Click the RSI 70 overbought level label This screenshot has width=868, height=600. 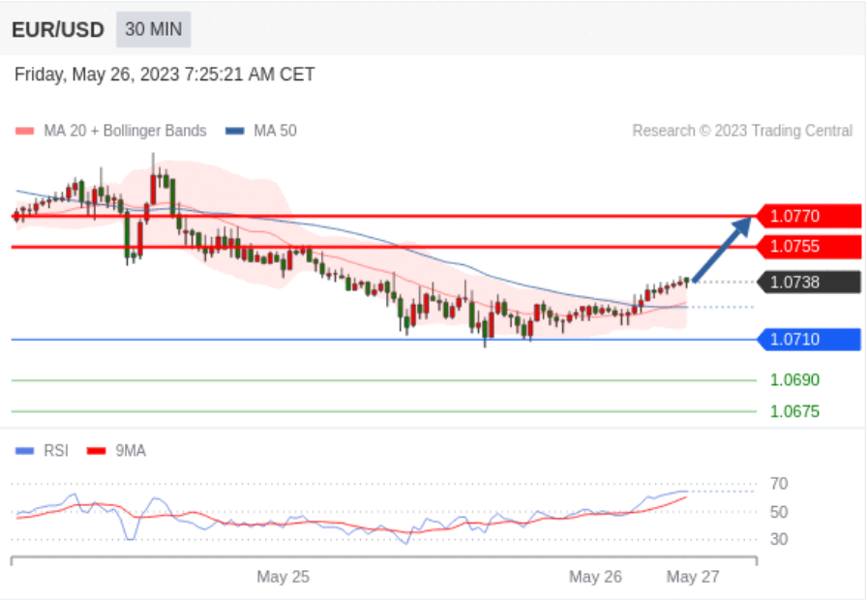tap(779, 484)
